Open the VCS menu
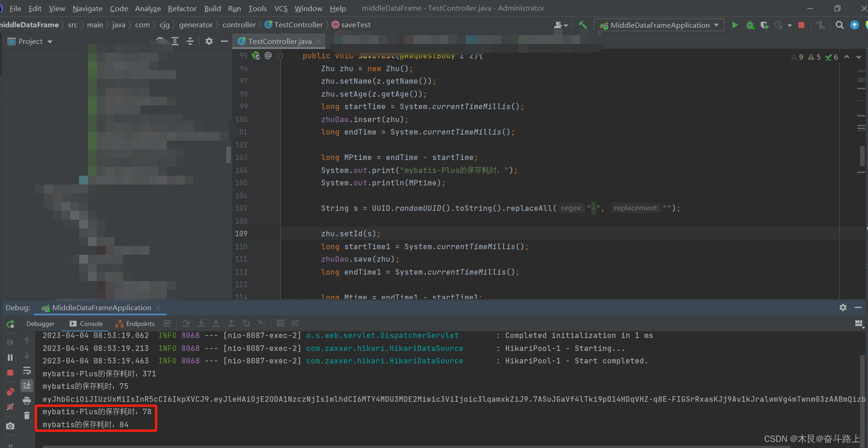The width and height of the screenshot is (868, 448). (281, 8)
